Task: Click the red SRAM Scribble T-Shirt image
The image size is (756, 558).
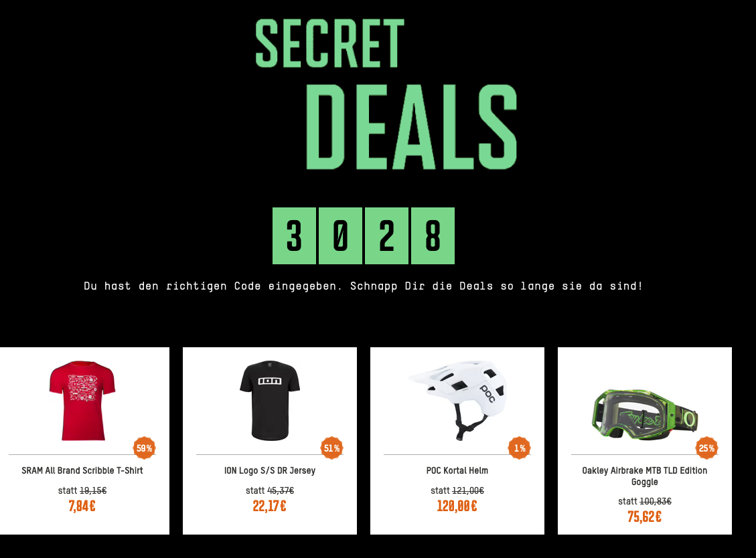Action: click(x=82, y=401)
